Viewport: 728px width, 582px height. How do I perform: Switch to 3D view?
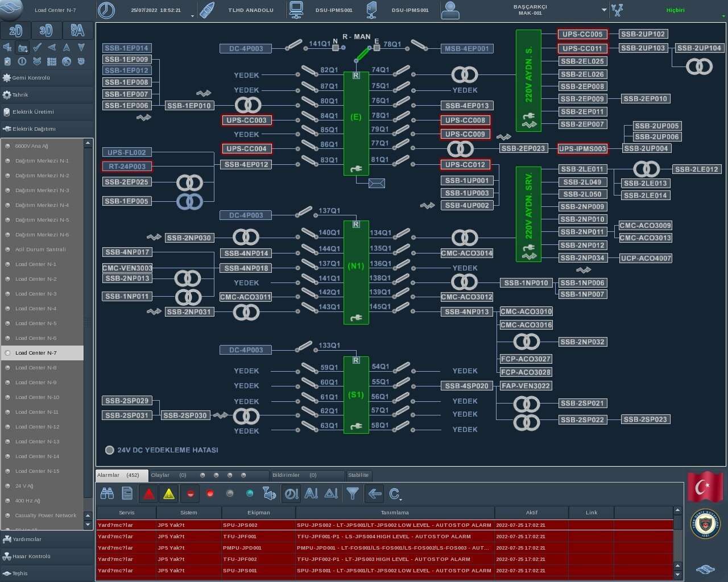pyautogui.click(x=46, y=30)
